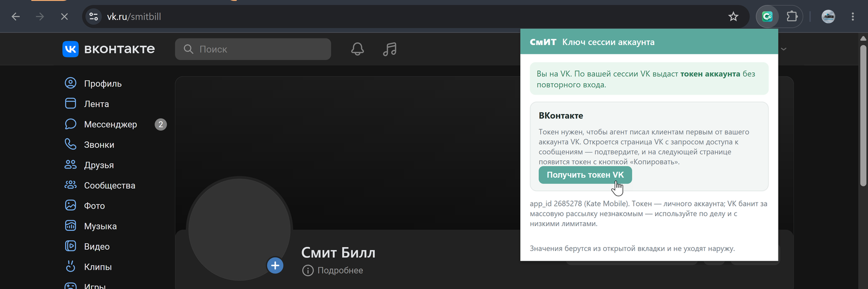Click the Видео play icon
868x289 pixels.
pyautogui.click(x=71, y=246)
